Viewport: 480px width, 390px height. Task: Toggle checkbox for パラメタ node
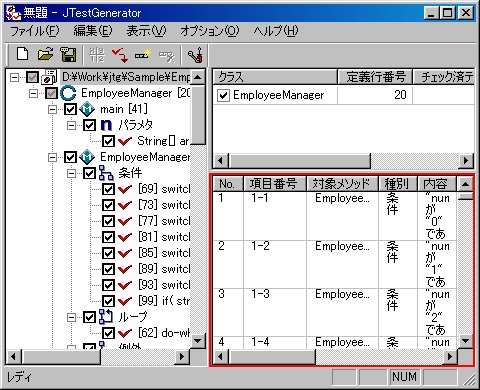89,125
